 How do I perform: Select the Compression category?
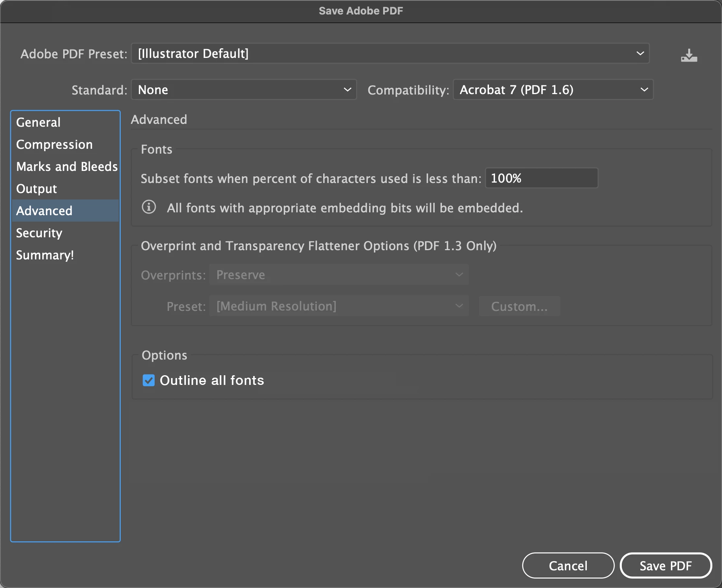(65, 144)
